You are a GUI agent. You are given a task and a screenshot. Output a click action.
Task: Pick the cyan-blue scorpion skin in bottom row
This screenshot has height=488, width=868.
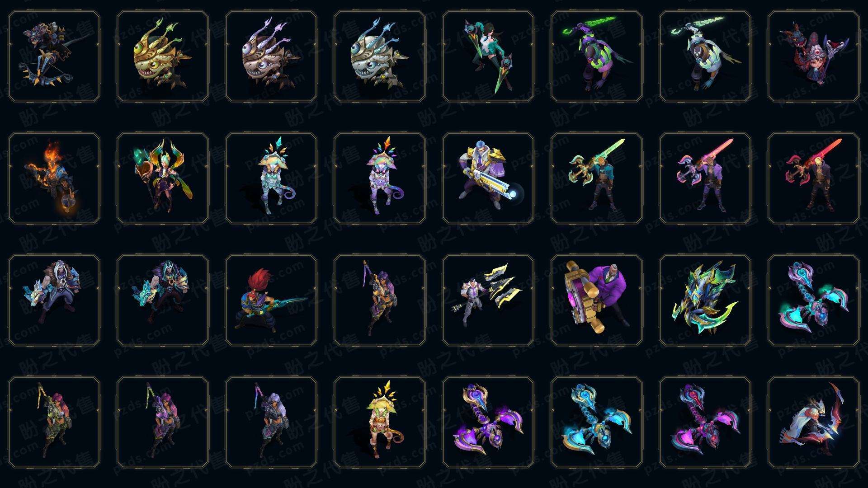pos(597,422)
